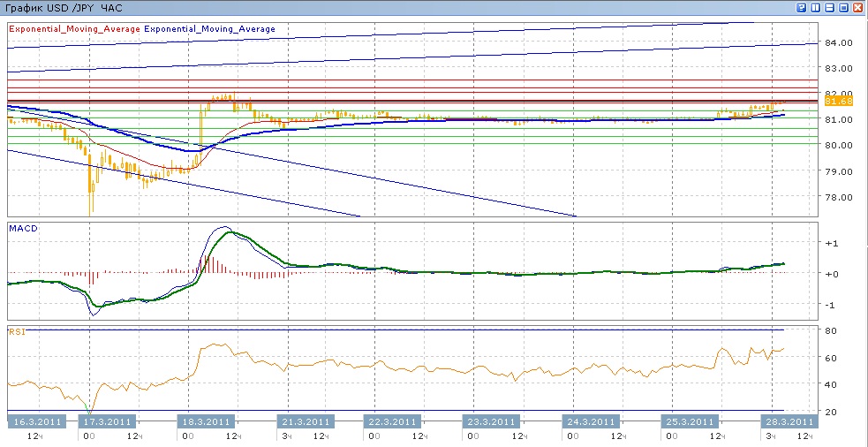868x447 pixels.
Task: Select the 24.3.2011 date marker
Action: click(x=590, y=421)
